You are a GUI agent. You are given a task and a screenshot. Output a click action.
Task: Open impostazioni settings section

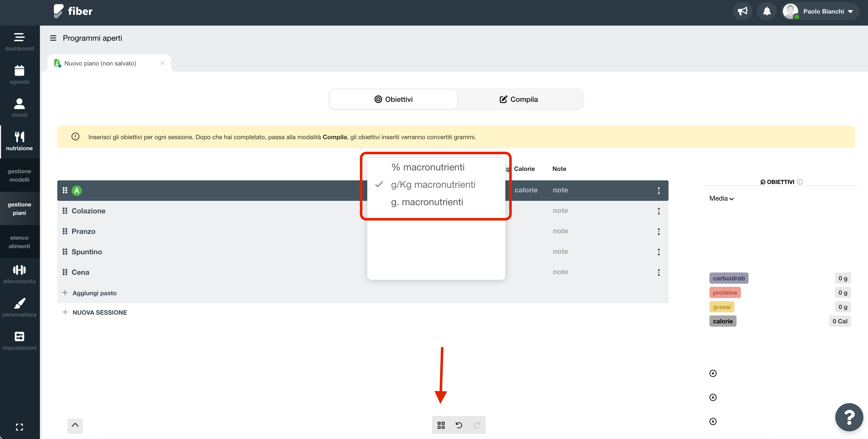tap(19, 341)
